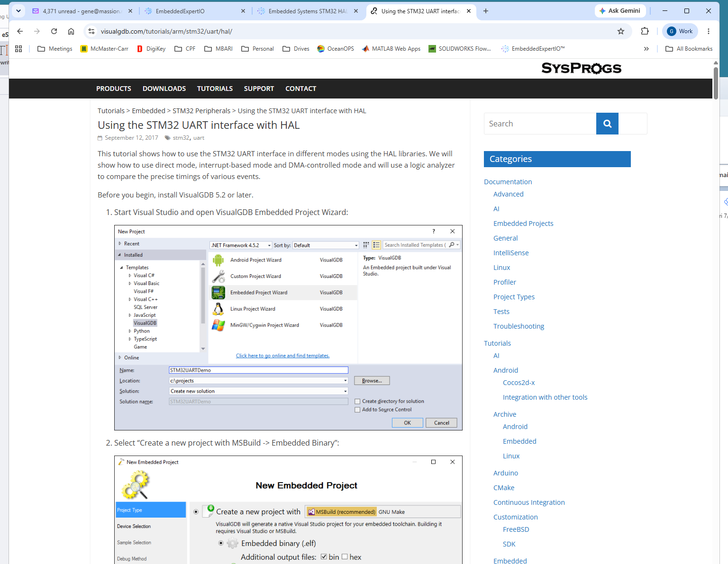Open the Arduino category link
728x564 pixels.
pyautogui.click(x=506, y=473)
